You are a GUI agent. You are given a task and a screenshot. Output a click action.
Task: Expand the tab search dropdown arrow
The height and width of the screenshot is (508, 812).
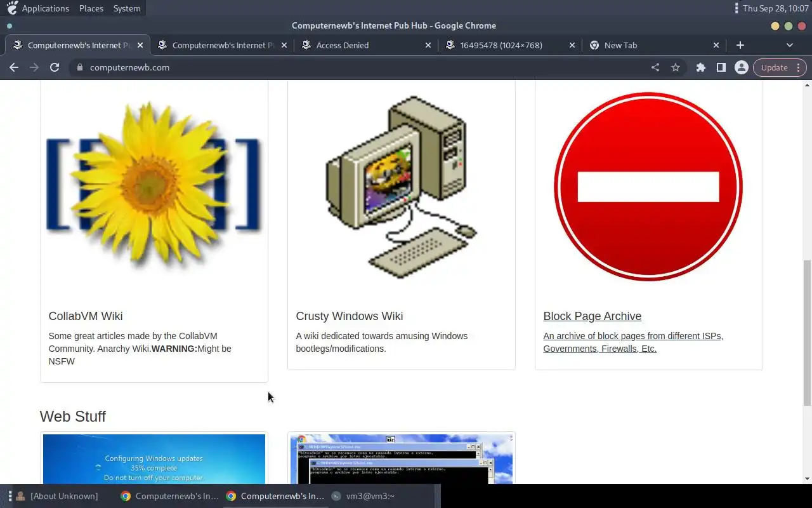790,45
